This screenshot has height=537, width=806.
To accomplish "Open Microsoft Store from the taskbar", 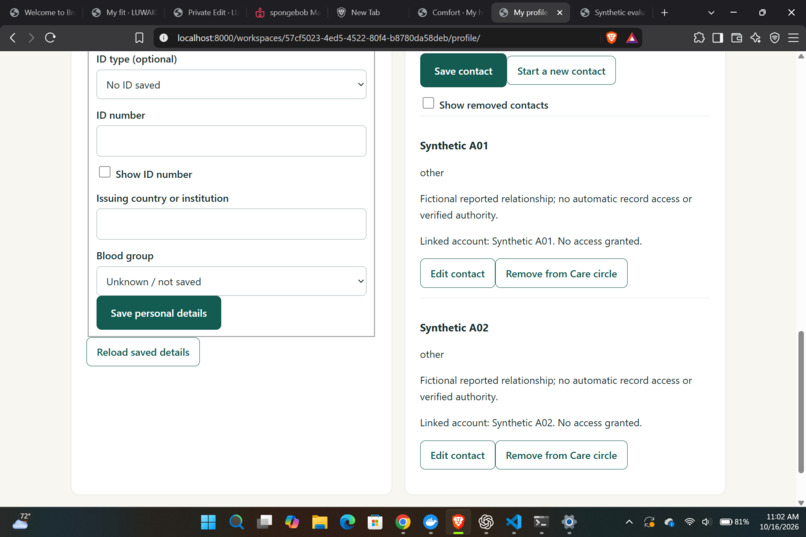I will (x=375, y=522).
